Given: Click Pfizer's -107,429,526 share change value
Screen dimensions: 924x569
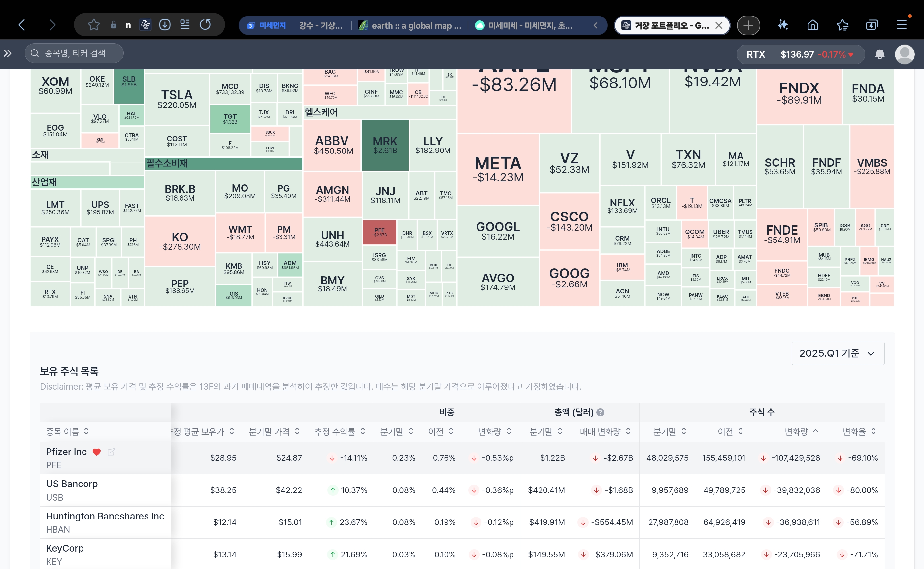Looking at the screenshot, I should [x=795, y=458].
